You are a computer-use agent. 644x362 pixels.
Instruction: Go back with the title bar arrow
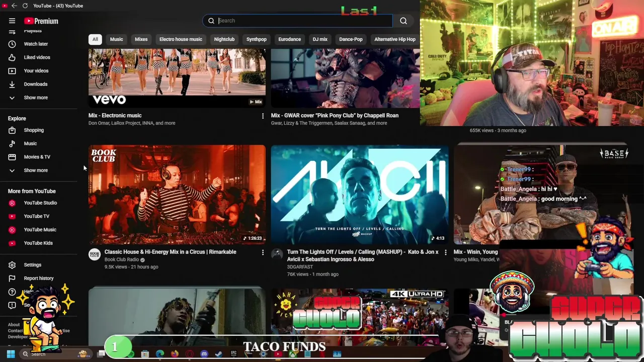tap(14, 6)
